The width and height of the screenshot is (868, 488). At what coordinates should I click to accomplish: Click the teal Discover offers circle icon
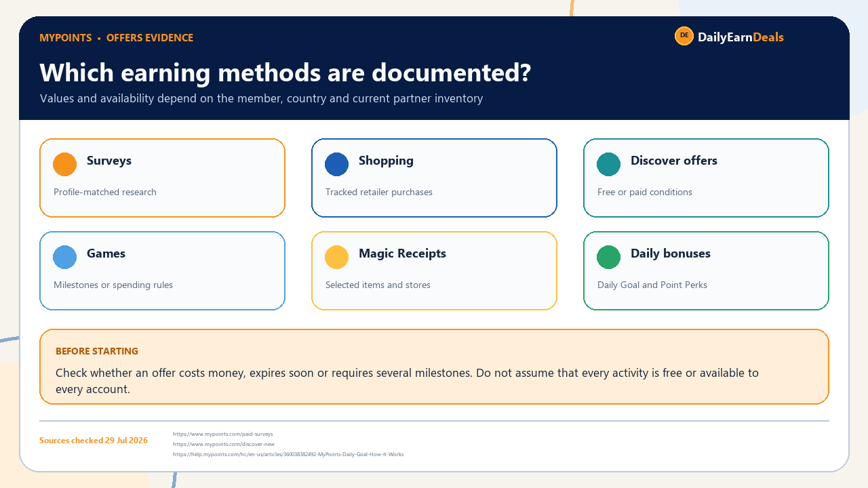click(609, 164)
